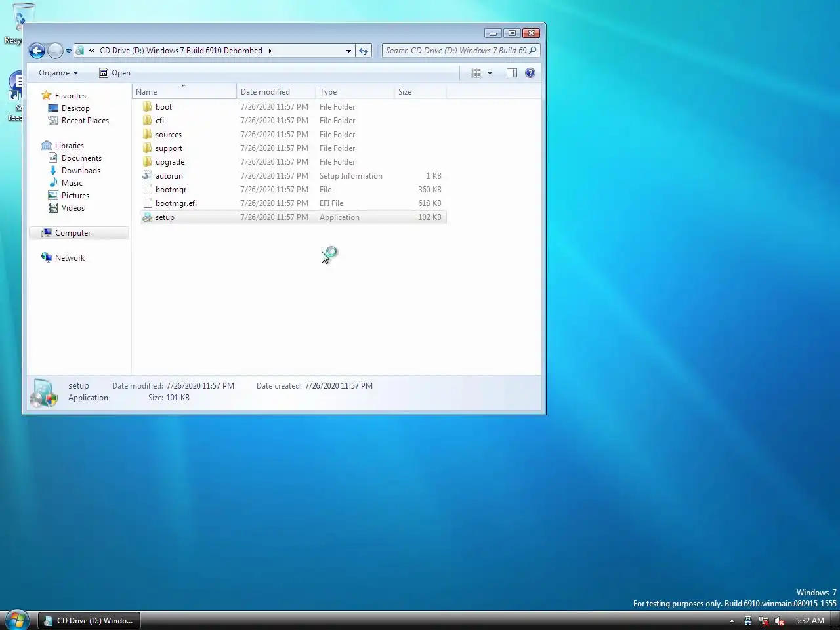Click the 'EFI File' type text
840x630 pixels.
[x=331, y=203]
